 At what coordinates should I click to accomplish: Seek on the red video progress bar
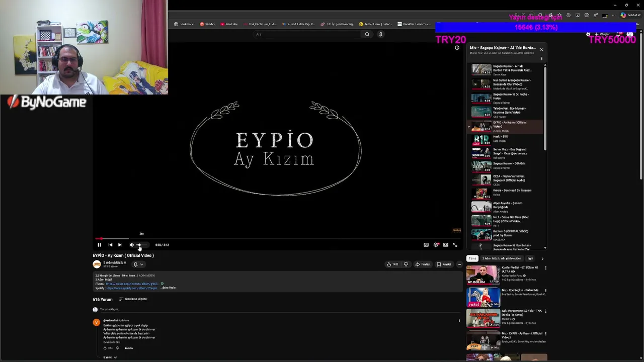point(278,239)
